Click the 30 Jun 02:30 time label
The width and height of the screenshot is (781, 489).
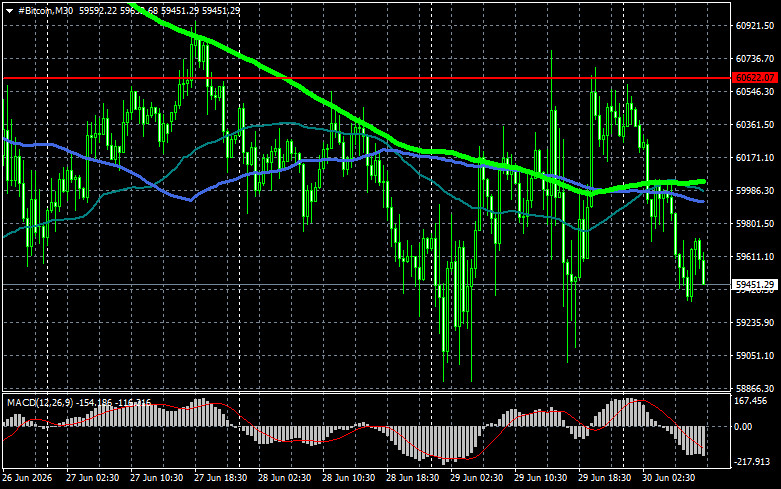click(668, 478)
